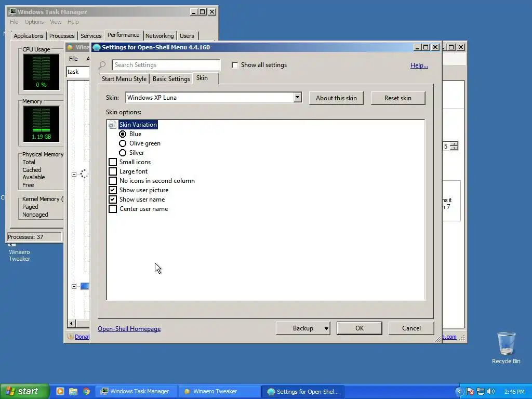Click the network connection tray icon
This screenshot has height=399, width=532.
point(481,392)
